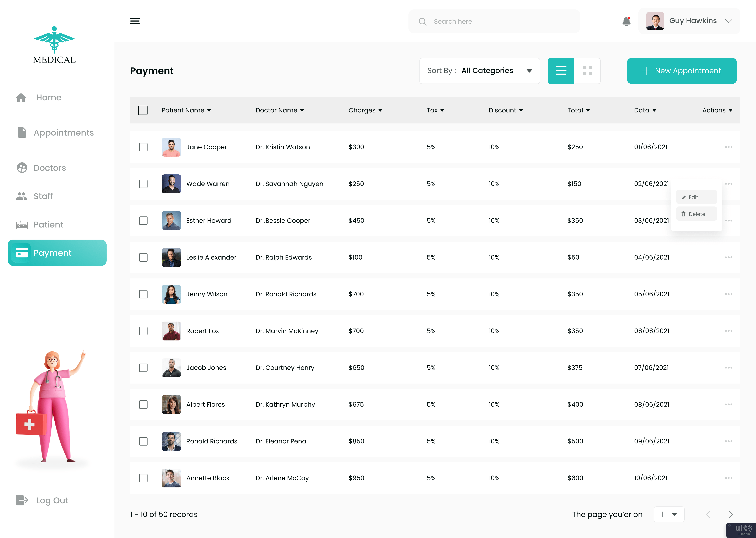Select the Annette Black row checkbox
756x538 pixels.
click(143, 478)
